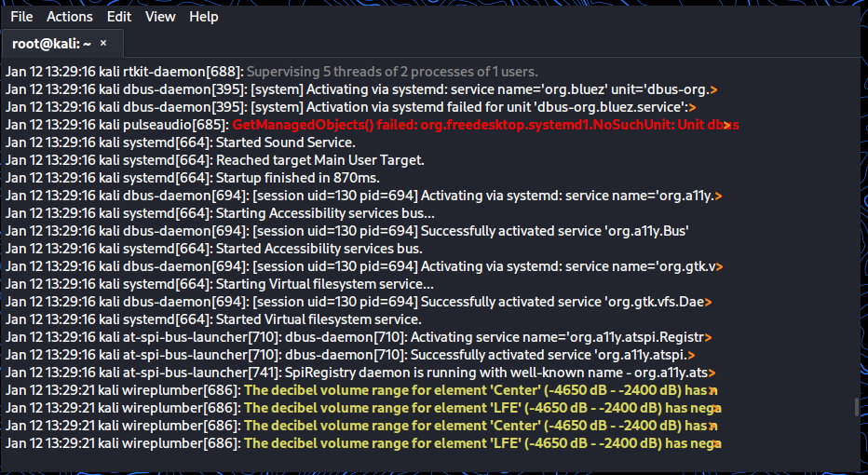Open the Help menu
The width and height of the screenshot is (868, 475).
[x=204, y=17]
